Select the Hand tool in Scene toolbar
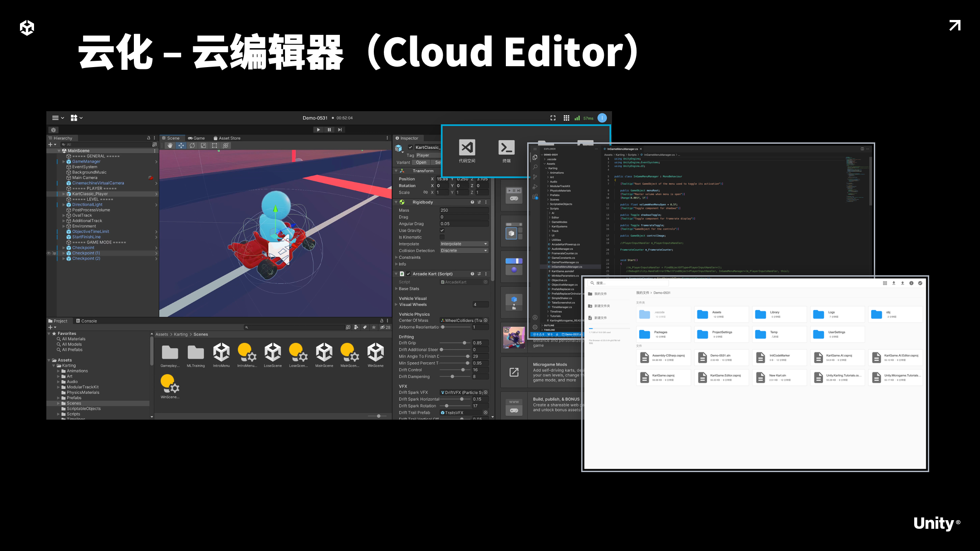Image resolution: width=980 pixels, height=551 pixels. pos(170,146)
